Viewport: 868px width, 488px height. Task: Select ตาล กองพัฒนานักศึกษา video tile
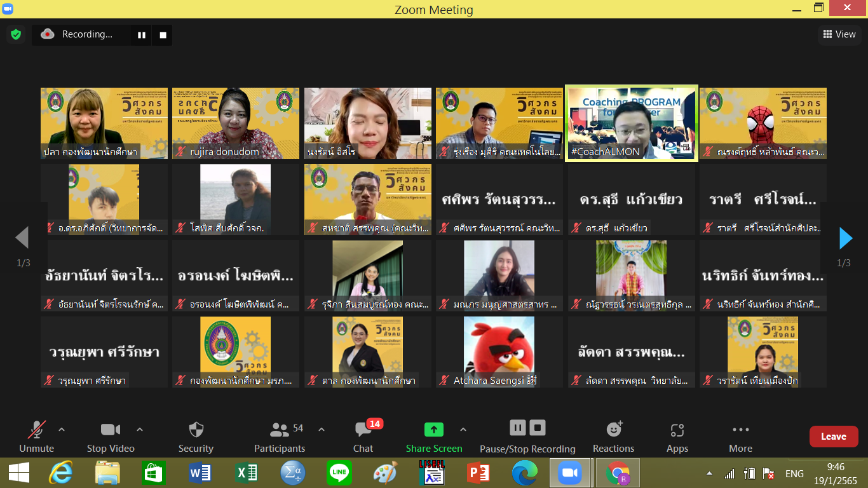(368, 352)
